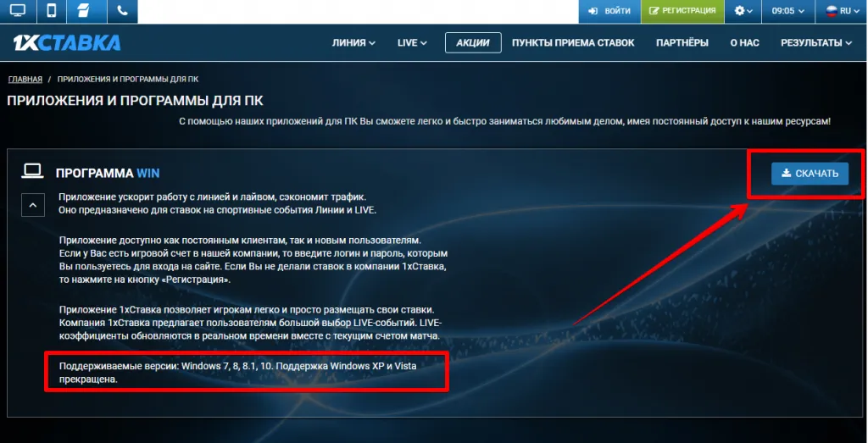868x443 pixels.
Task: Click the Telegram-style paper icon in top bar
Action: click(84, 11)
